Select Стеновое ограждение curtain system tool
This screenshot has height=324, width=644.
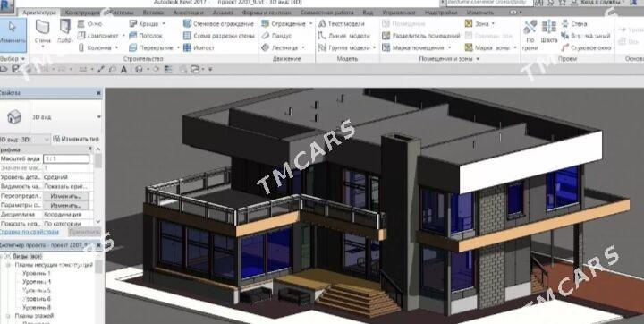218,24
